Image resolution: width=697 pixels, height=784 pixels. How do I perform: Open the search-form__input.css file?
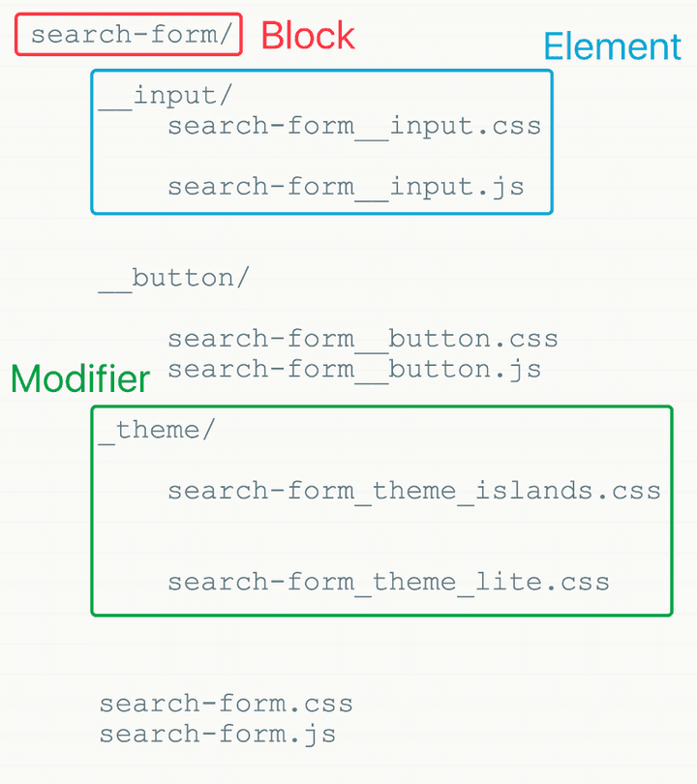pos(353,127)
